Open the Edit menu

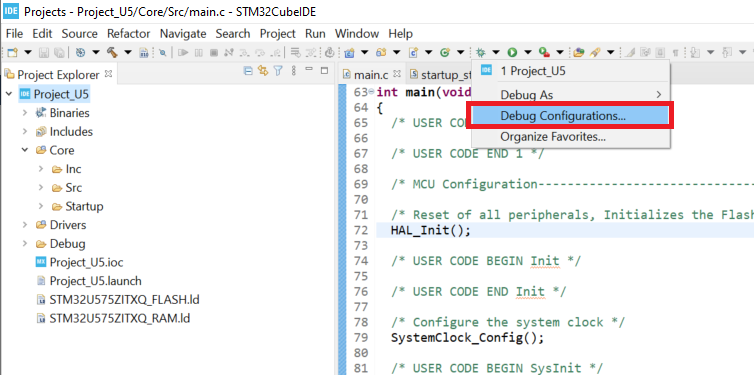pyautogui.click(x=42, y=34)
